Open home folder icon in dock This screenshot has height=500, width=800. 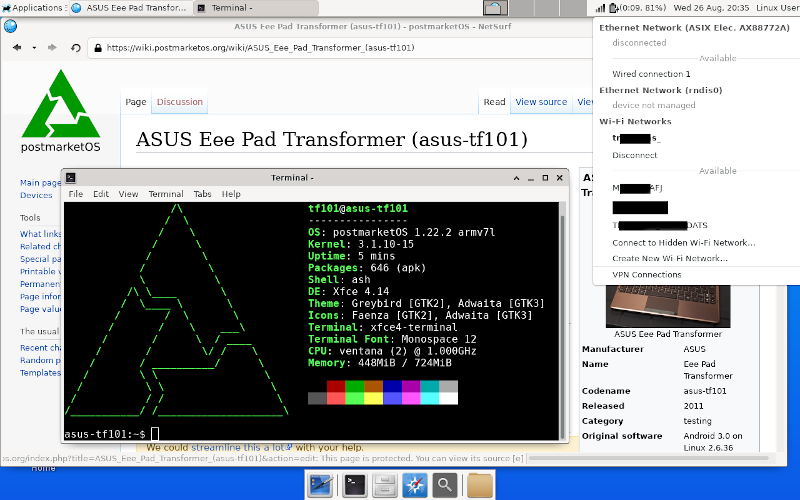(480, 485)
